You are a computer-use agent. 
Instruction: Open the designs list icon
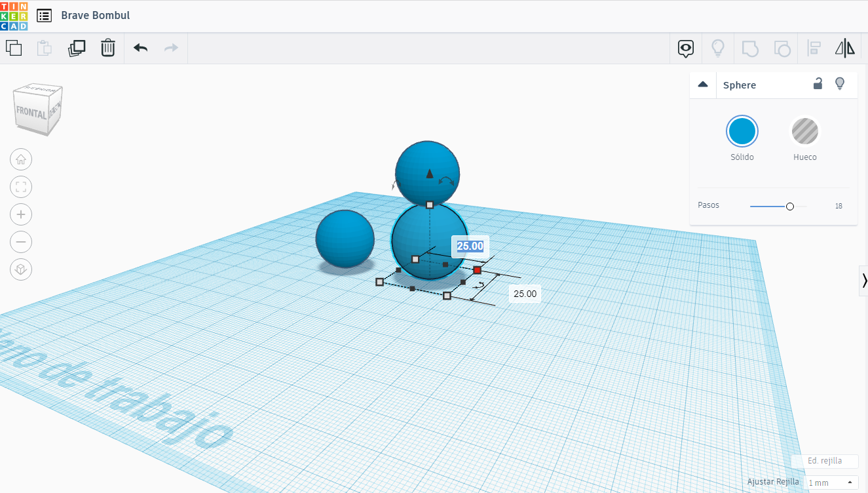click(x=45, y=16)
